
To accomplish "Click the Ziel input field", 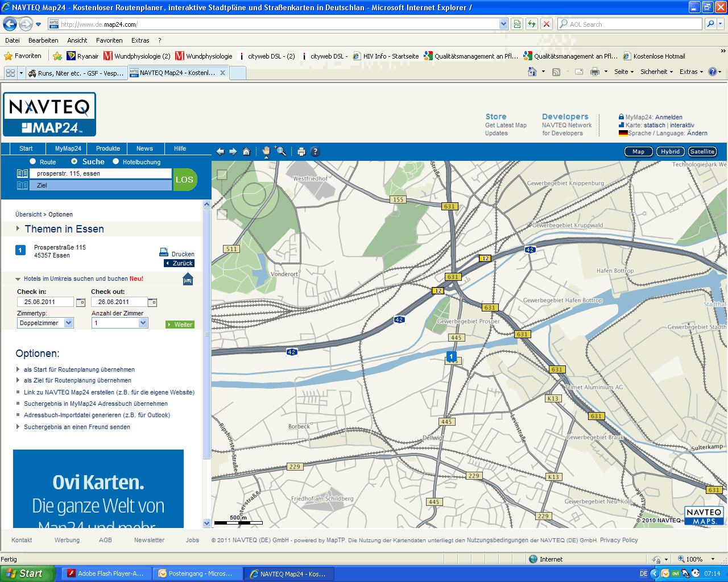I will [x=101, y=185].
